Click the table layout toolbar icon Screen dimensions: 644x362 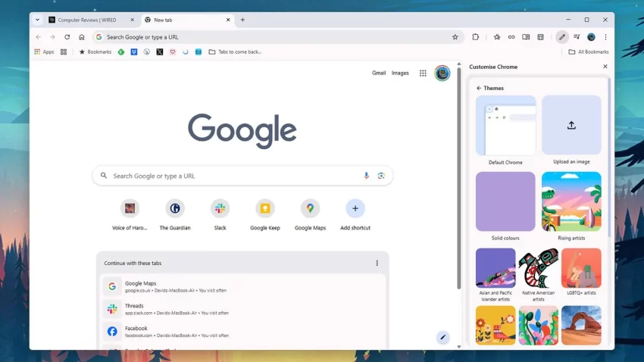point(540,37)
